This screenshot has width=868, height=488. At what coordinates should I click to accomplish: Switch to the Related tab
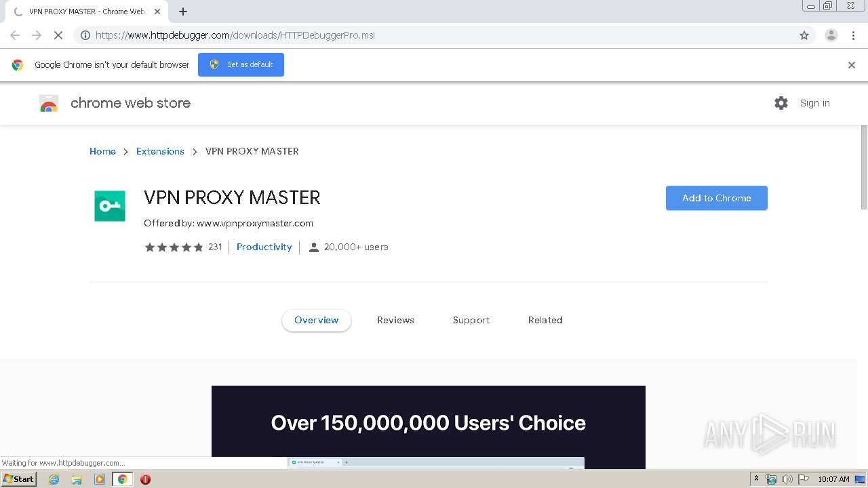(x=545, y=320)
